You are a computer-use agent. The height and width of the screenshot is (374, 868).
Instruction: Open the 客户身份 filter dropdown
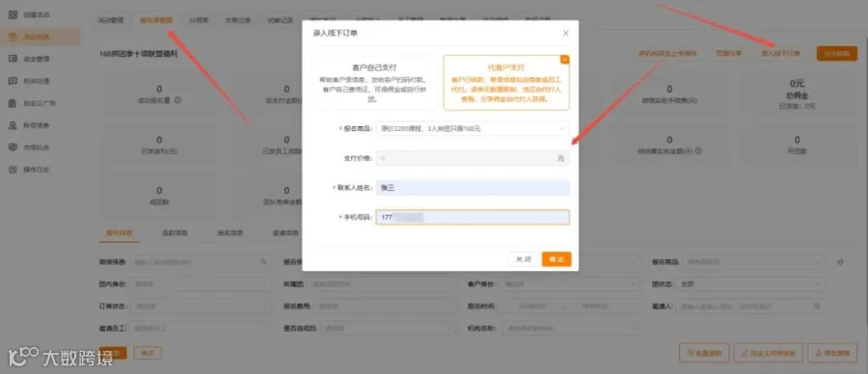pos(570,283)
